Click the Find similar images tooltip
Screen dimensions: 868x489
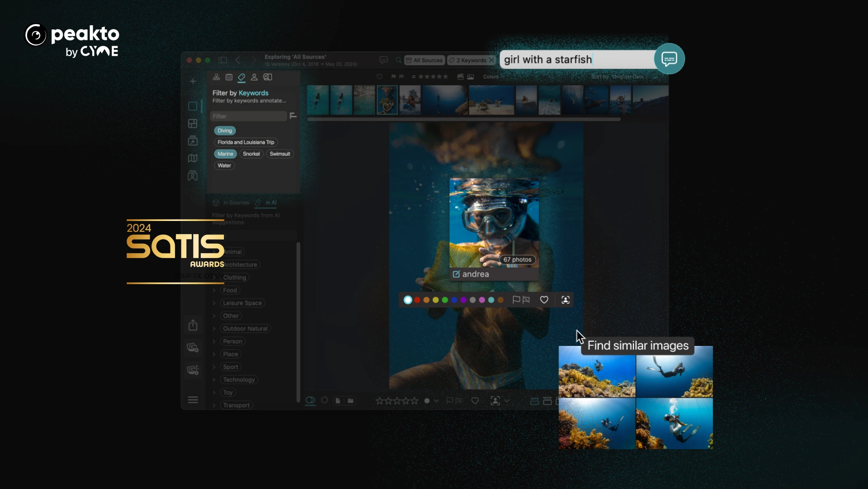[638, 346]
